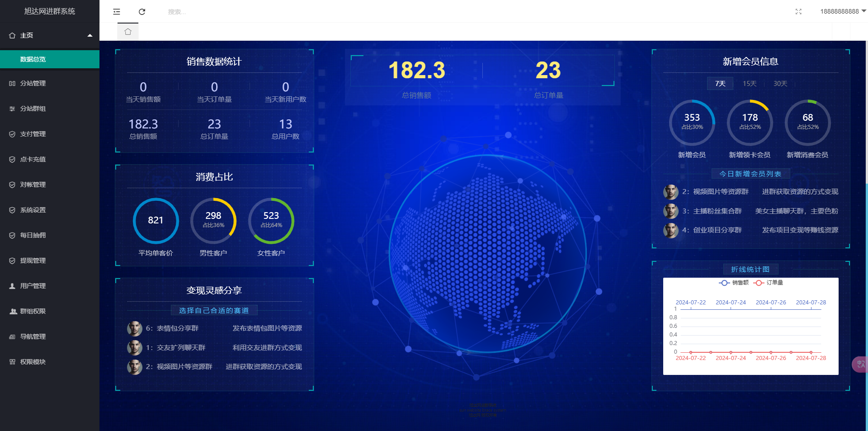The image size is (868, 431).
Task: Click 发布项目变现等赚钱资源 description
Action: coord(800,230)
